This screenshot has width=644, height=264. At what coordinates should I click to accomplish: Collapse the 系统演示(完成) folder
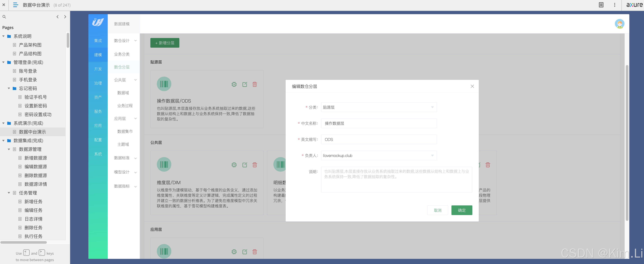pyautogui.click(x=4, y=123)
